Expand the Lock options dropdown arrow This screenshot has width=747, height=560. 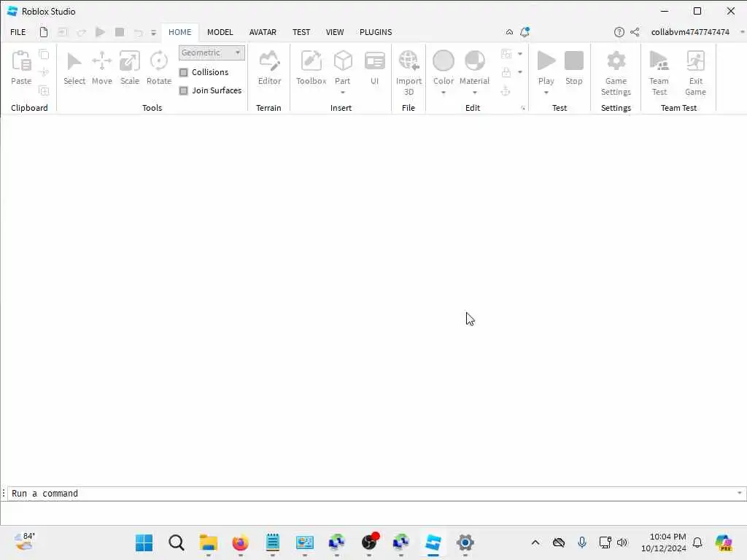[x=519, y=72]
